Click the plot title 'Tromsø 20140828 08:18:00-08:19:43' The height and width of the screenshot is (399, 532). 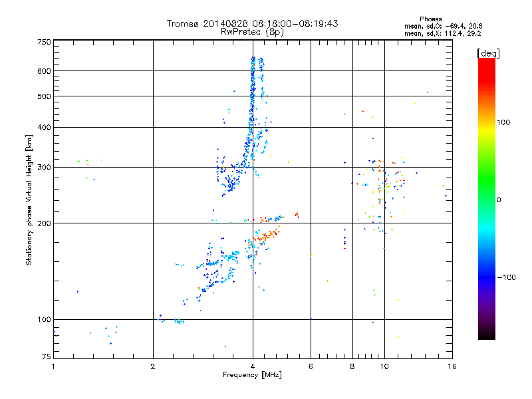[x=252, y=23]
